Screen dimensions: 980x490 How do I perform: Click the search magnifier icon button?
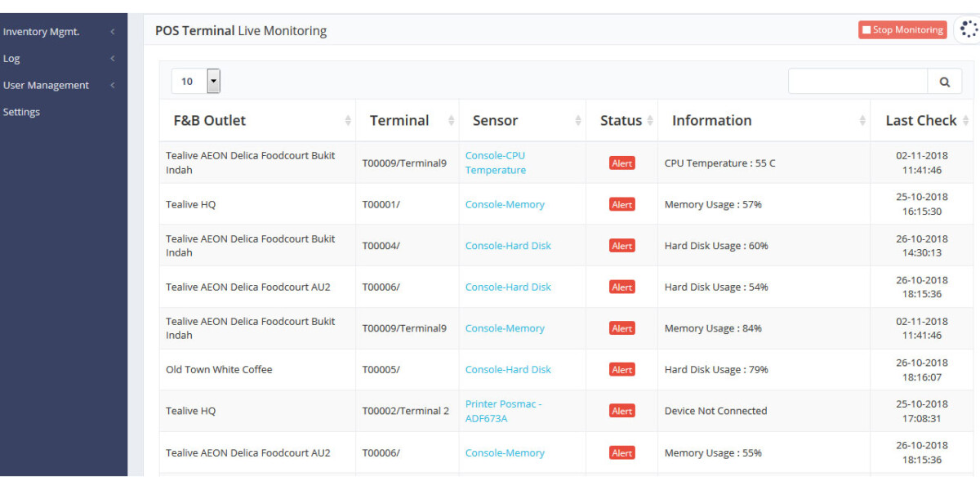944,82
